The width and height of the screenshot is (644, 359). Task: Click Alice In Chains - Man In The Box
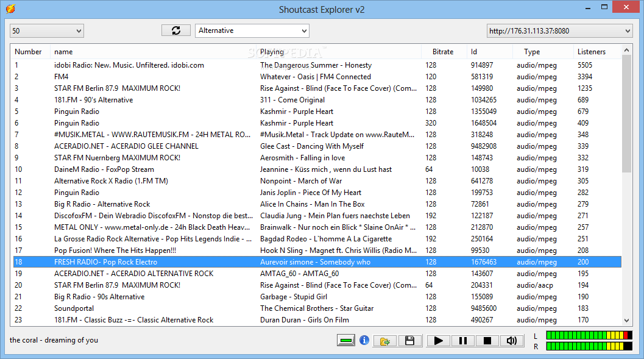point(312,204)
